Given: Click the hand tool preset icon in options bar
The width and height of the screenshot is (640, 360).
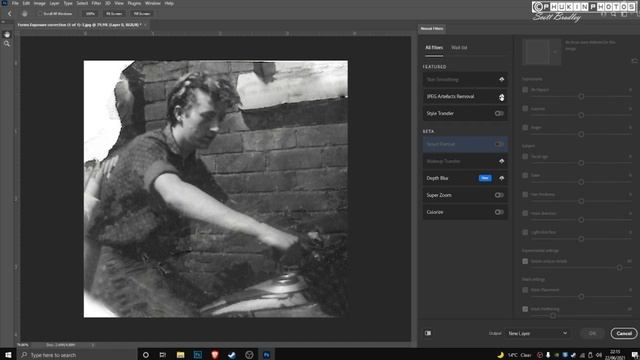Looking at the screenshot, I should click(x=24, y=13).
